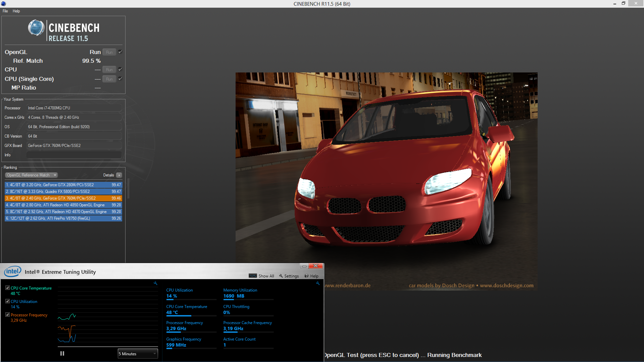Open the File menu
Viewport: 644px width, 362px height.
point(5,11)
